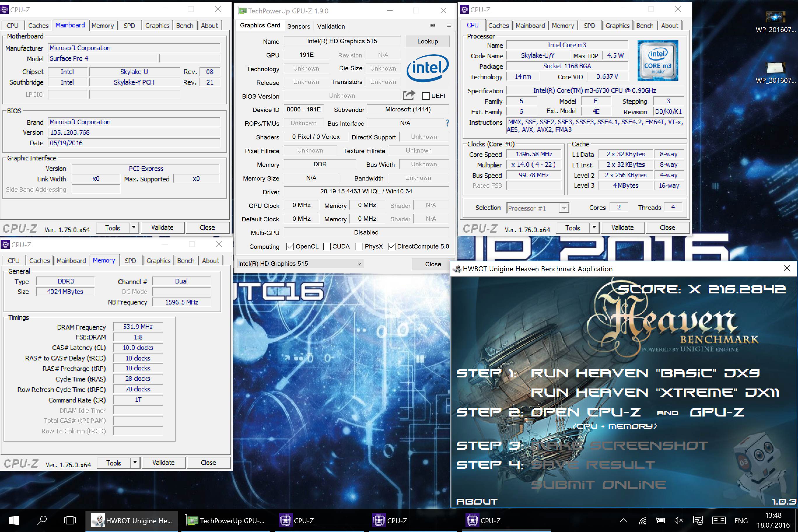
Task: Open Caches tab in Mainboard CPU-Z window
Action: (x=38, y=25)
